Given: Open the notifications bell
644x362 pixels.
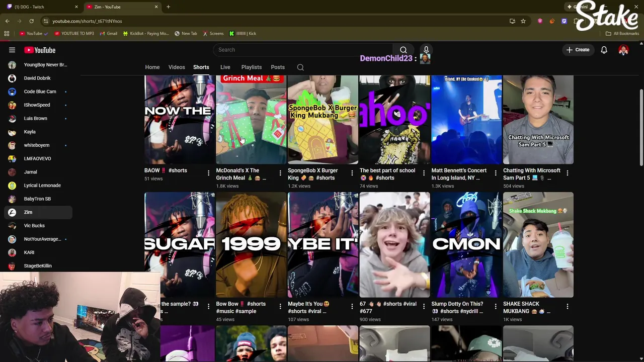Looking at the screenshot, I should coord(604,50).
